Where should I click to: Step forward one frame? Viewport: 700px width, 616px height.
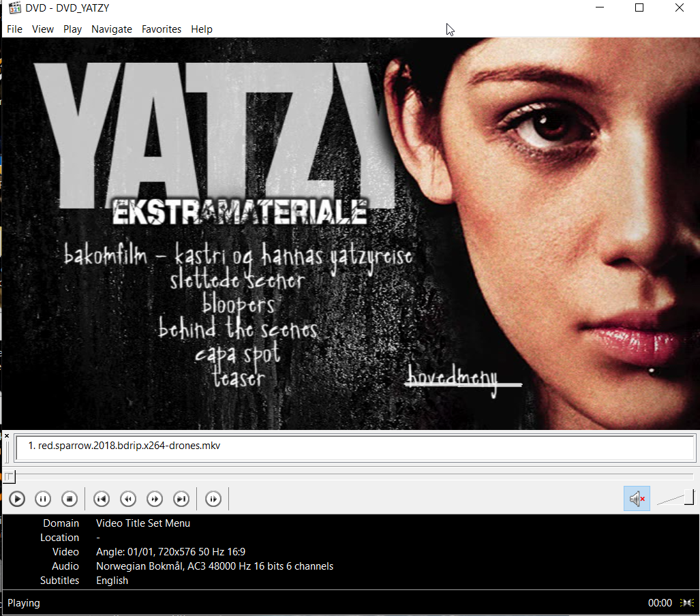click(x=213, y=499)
